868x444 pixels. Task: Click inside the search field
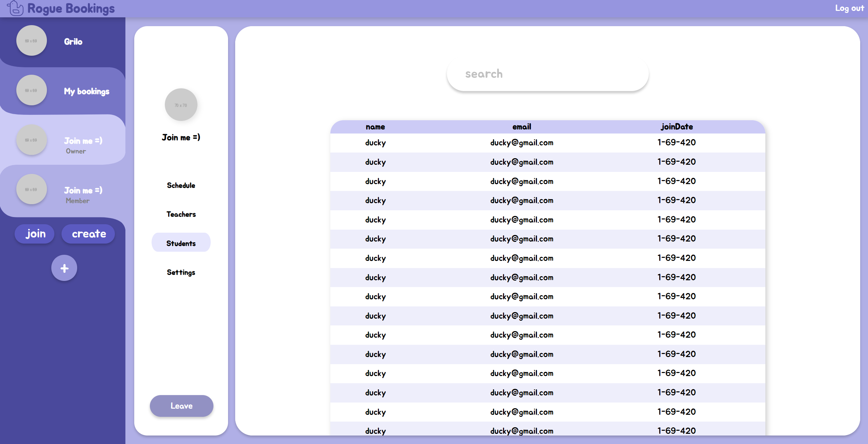[x=547, y=74]
